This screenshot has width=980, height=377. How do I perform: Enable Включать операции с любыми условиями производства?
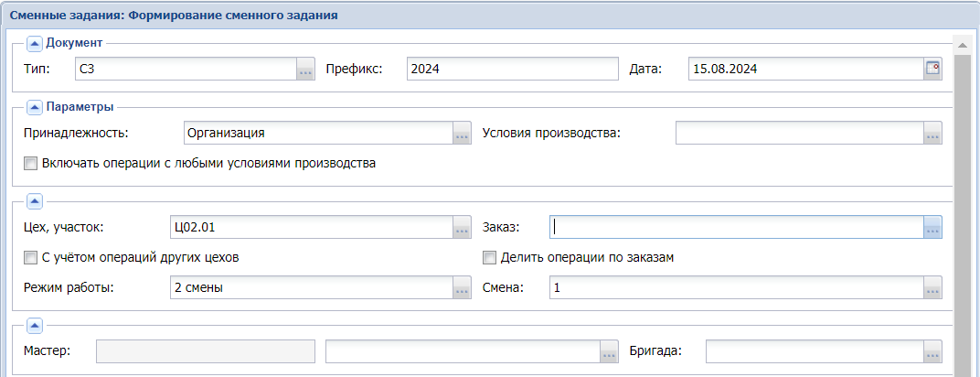[x=31, y=164]
